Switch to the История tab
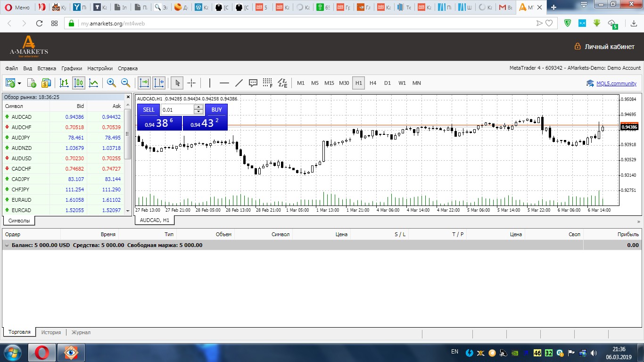This screenshot has width=644, height=362. 51,332
